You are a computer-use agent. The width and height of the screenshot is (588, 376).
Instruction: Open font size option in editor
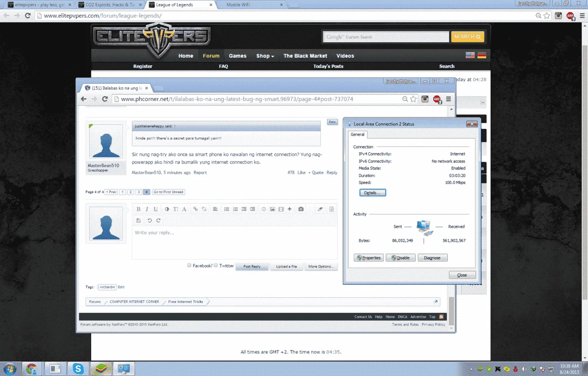tap(175, 209)
